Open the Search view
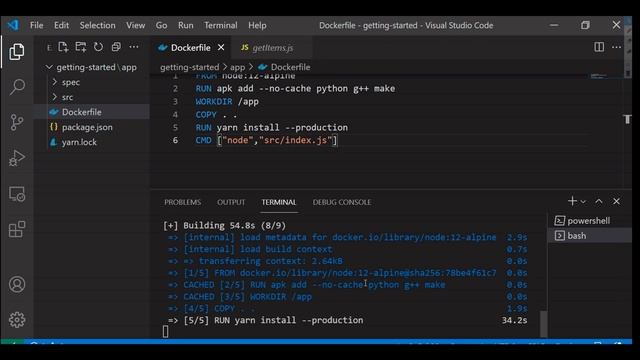The width and height of the screenshot is (640, 360). [x=17, y=87]
